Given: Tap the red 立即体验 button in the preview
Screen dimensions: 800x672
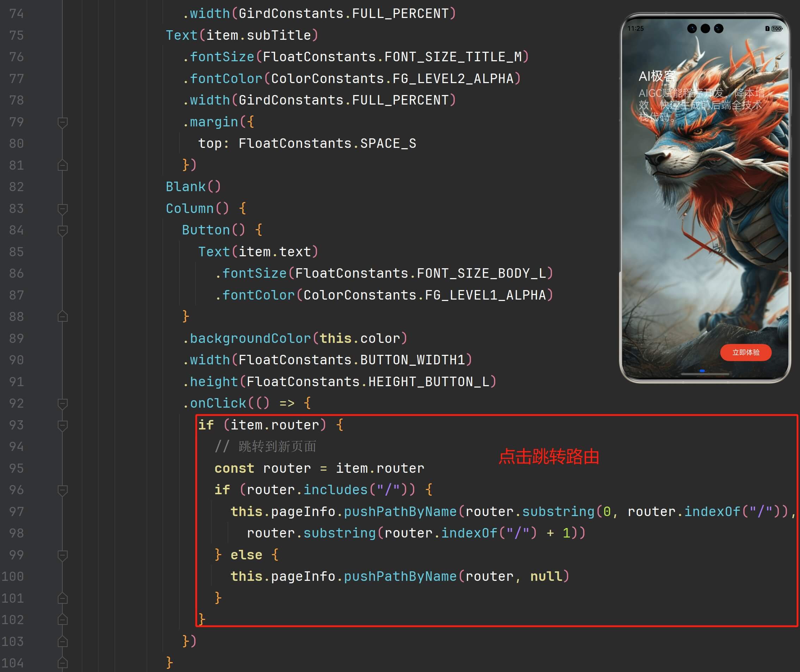Looking at the screenshot, I should tap(745, 352).
